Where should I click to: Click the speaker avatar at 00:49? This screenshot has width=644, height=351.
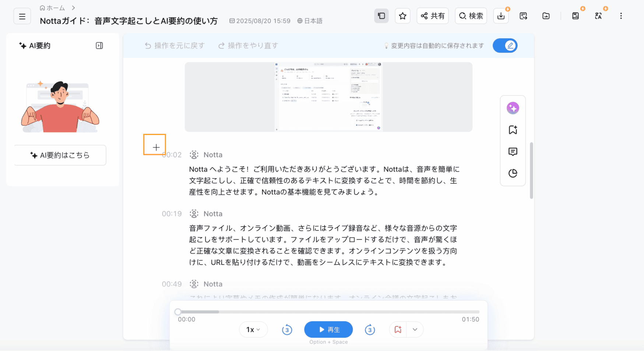tap(194, 284)
